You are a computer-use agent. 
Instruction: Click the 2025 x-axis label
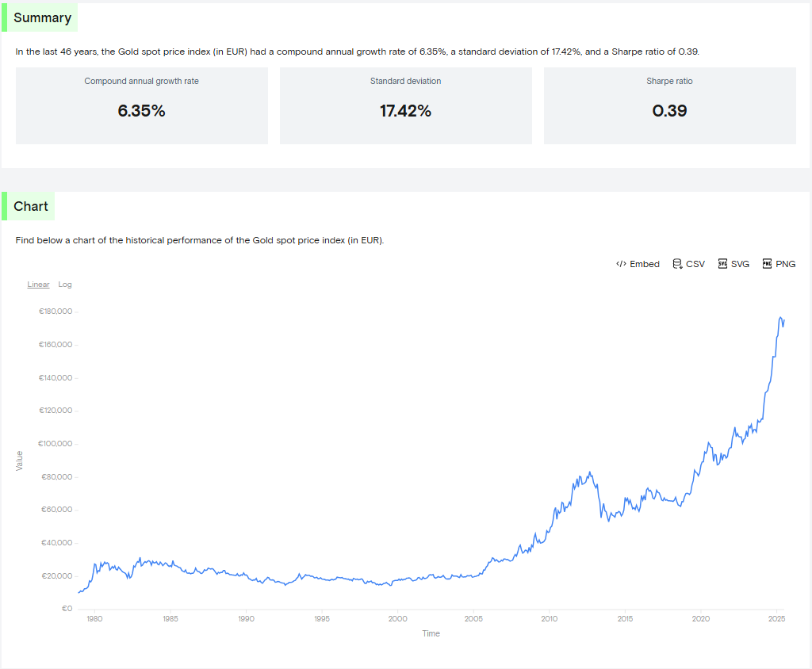[776, 618]
